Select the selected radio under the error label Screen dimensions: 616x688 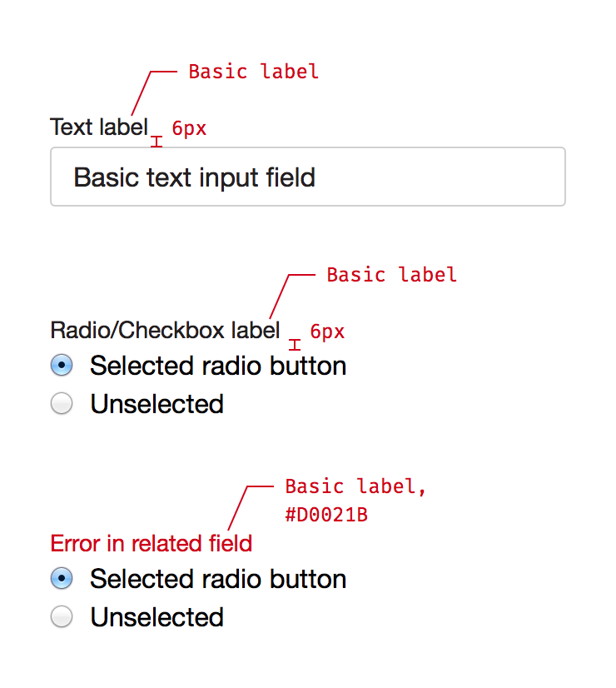(62, 579)
